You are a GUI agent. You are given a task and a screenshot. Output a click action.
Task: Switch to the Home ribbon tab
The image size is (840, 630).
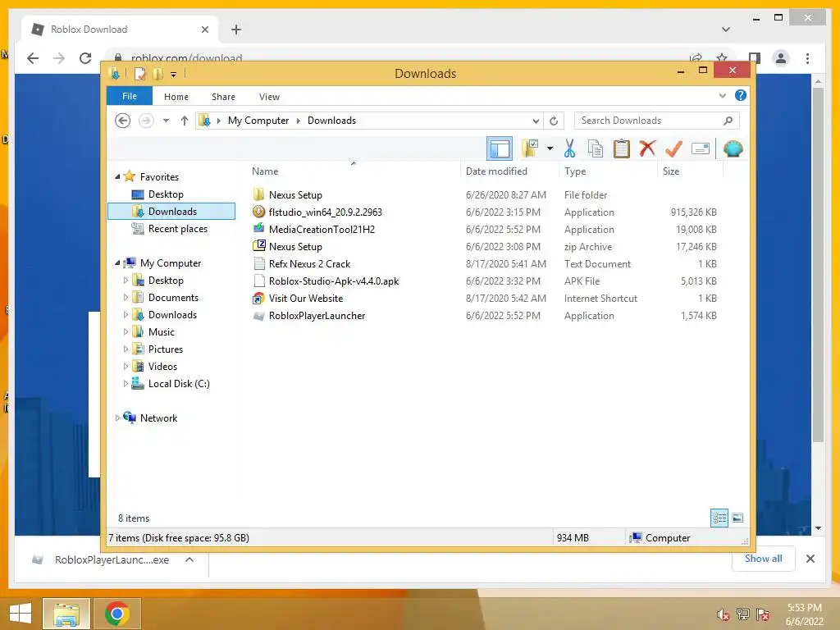pos(176,97)
